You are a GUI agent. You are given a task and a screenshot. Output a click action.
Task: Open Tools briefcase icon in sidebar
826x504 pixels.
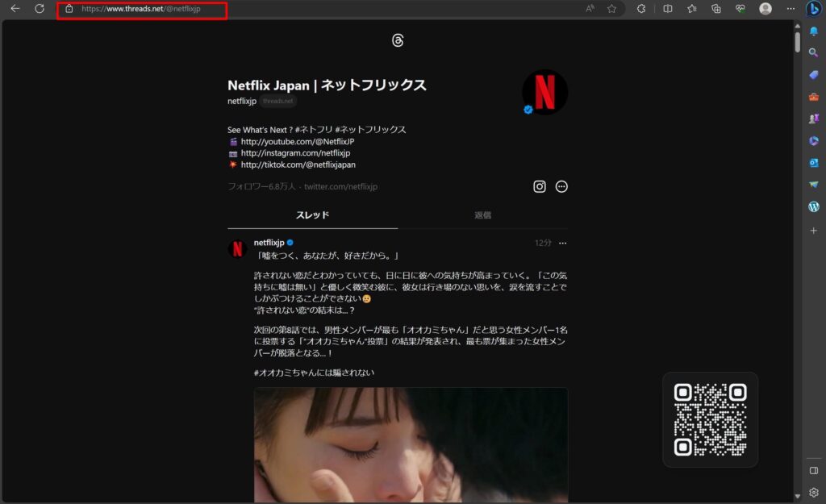pos(814,97)
